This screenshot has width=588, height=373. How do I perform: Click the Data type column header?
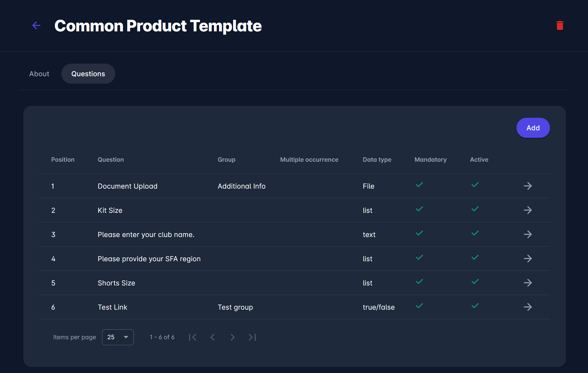pos(377,160)
